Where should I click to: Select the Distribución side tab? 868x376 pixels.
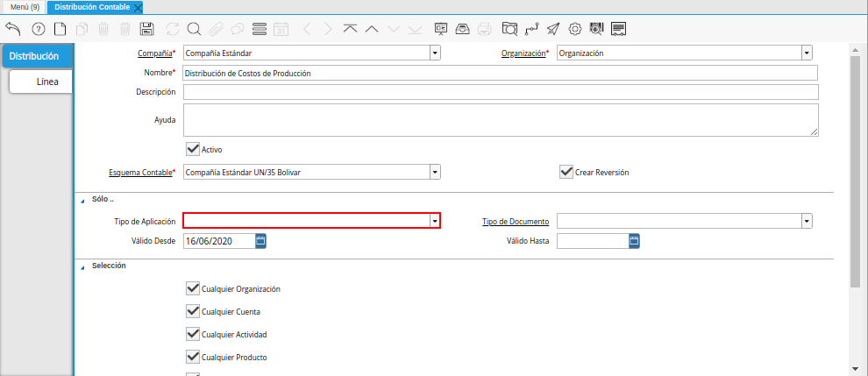37,56
